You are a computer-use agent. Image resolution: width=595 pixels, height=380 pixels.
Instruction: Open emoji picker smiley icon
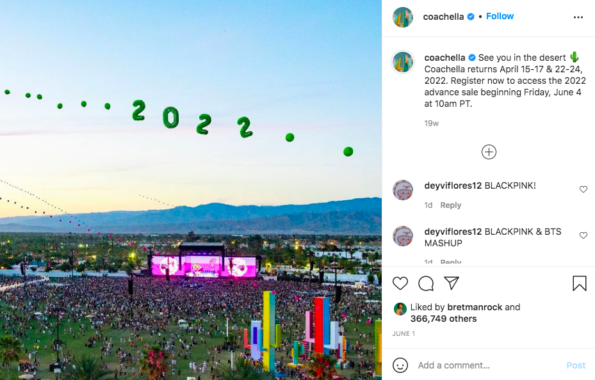400,365
